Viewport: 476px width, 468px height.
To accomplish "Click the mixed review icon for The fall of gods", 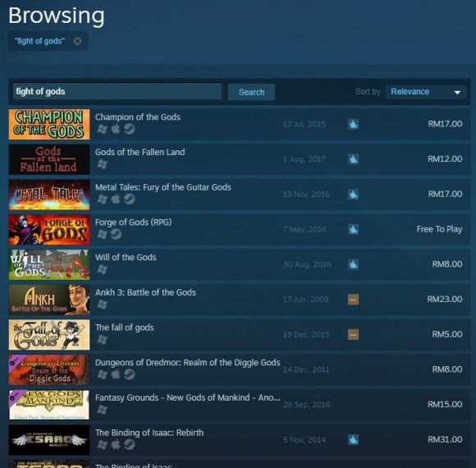I will pos(353,334).
